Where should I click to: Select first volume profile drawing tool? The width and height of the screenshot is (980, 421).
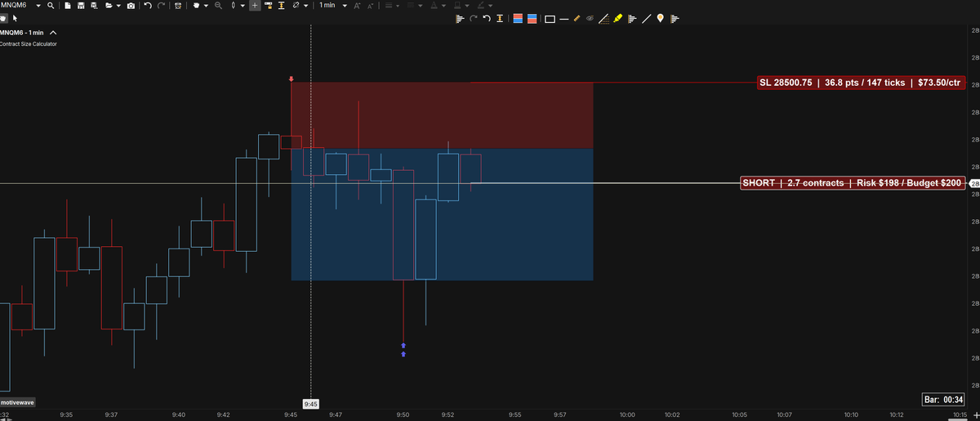pyautogui.click(x=460, y=19)
